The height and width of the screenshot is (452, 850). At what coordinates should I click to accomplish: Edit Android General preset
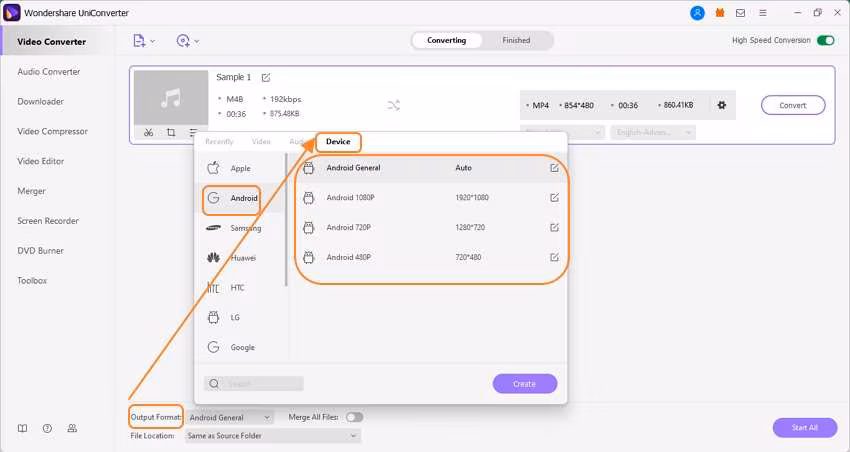click(x=554, y=168)
